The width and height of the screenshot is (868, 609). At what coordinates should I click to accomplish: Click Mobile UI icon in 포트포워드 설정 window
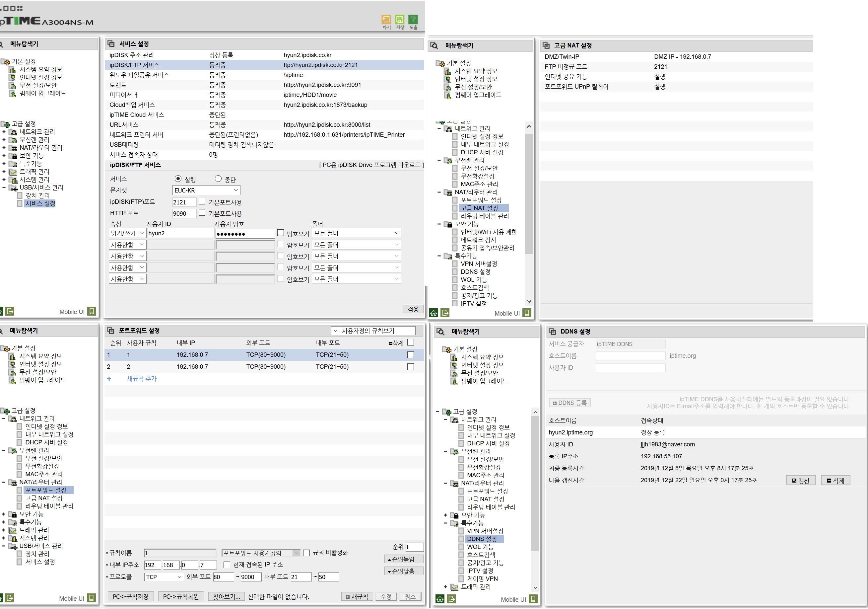tap(92, 598)
